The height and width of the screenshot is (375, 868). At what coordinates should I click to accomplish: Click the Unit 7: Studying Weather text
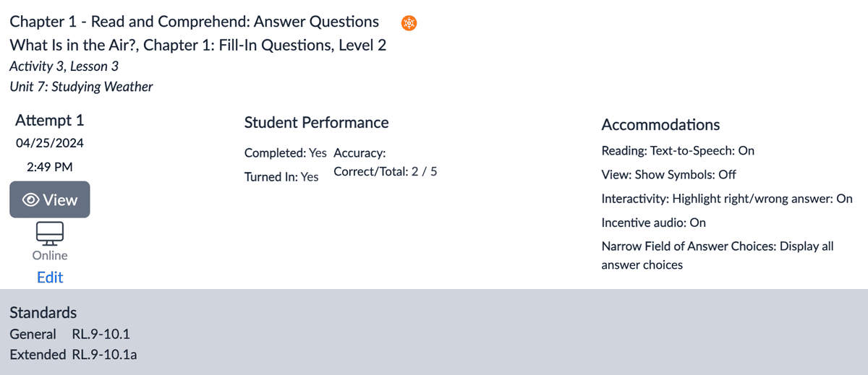click(81, 87)
